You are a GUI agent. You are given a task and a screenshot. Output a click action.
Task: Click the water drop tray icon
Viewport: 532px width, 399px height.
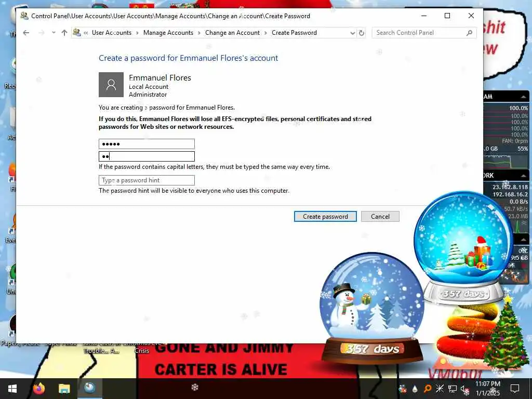415,389
